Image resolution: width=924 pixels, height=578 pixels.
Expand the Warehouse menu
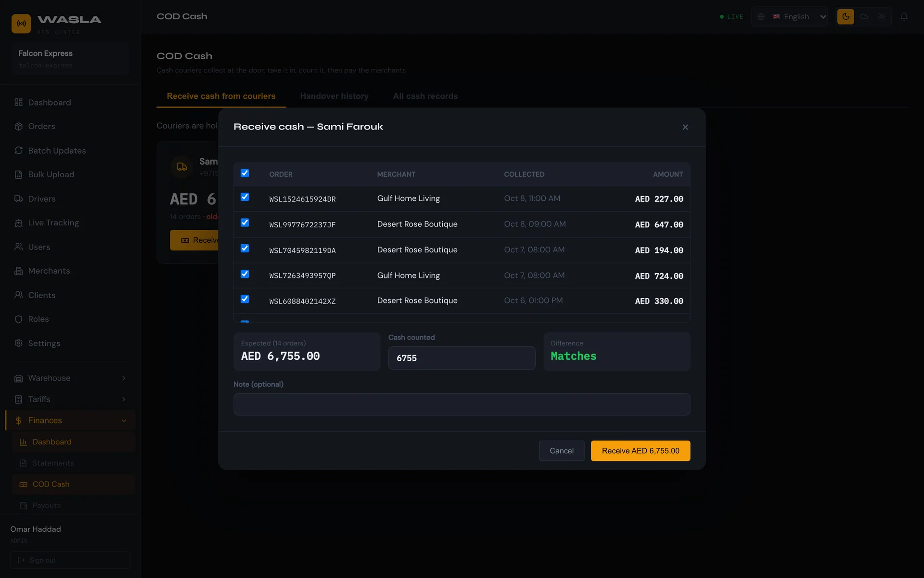tap(70, 378)
